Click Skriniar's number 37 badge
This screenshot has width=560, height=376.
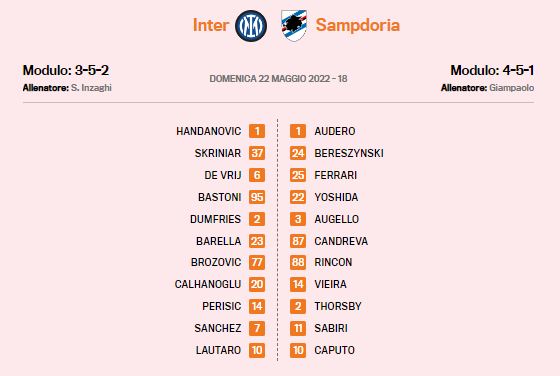[257, 153]
